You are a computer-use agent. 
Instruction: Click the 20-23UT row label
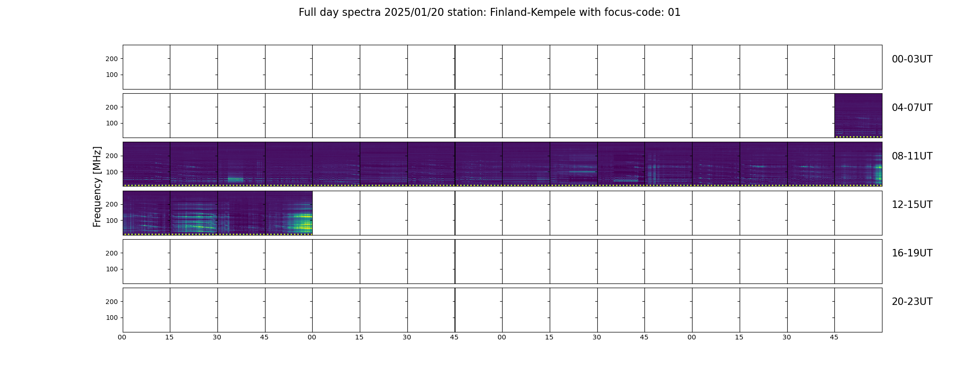912,302
